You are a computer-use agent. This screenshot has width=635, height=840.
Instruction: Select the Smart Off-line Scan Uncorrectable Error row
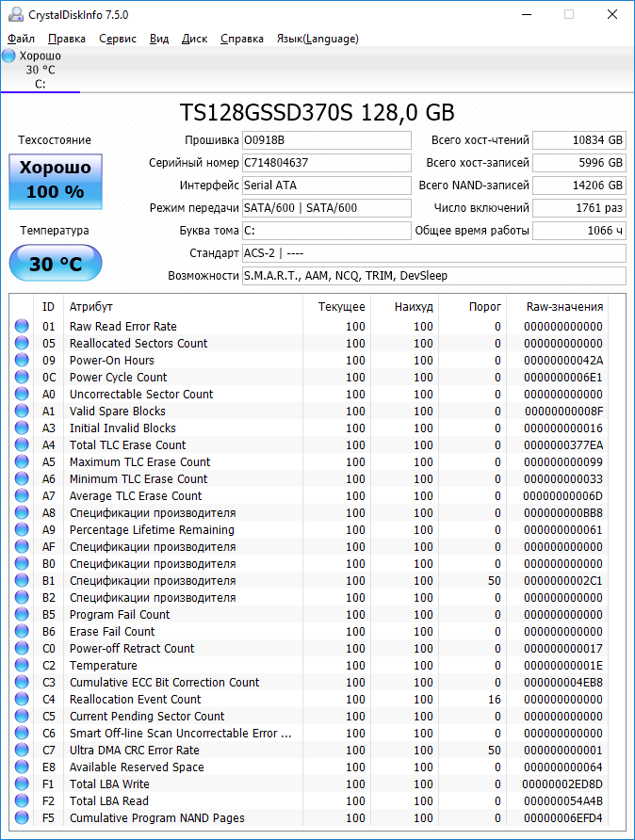(x=311, y=733)
